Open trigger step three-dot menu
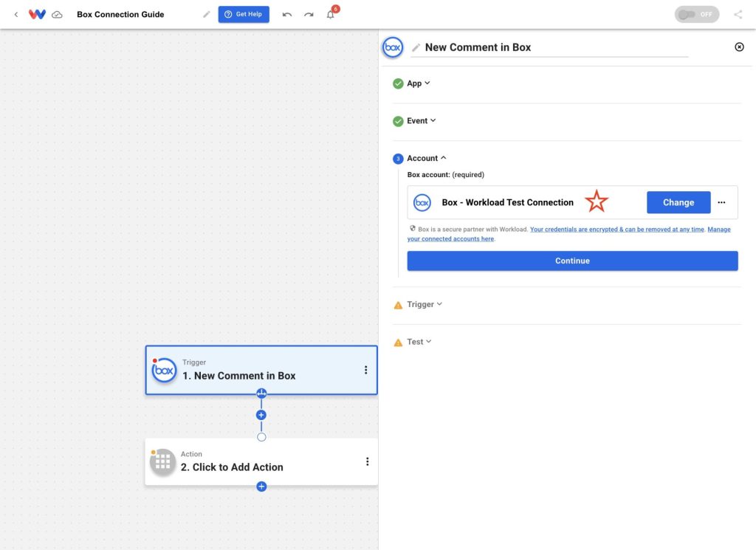This screenshot has width=756, height=550. (366, 370)
